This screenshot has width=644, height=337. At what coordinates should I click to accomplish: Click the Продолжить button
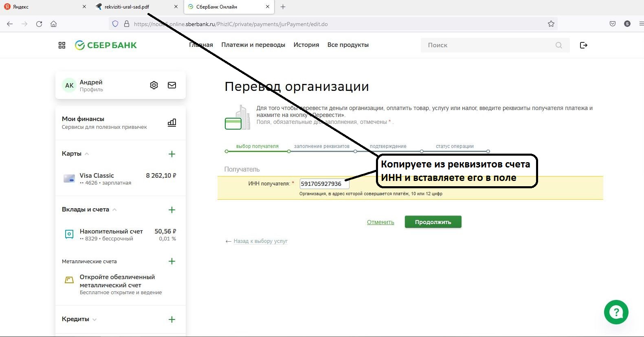[433, 222]
